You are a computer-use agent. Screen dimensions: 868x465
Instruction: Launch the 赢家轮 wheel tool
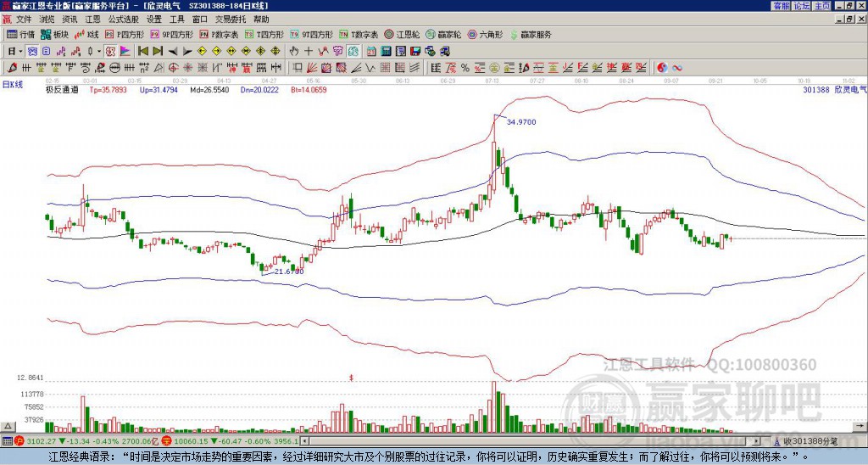click(x=443, y=34)
